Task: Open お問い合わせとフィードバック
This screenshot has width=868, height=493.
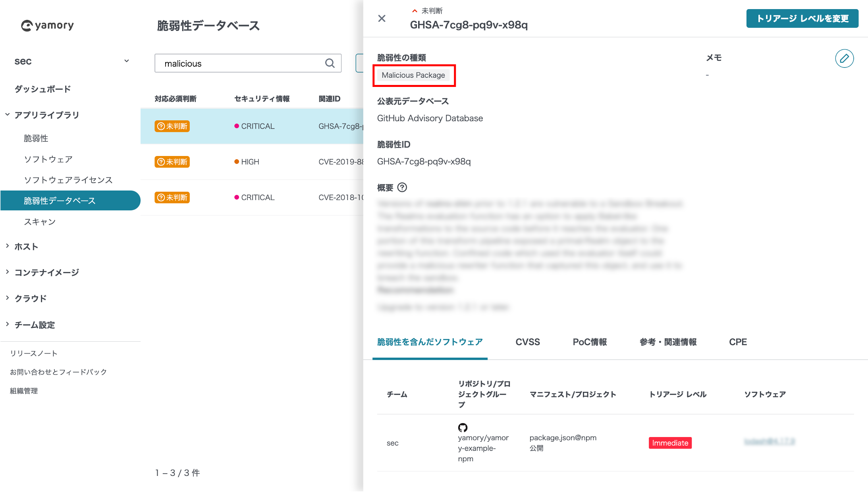Action: (x=58, y=372)
